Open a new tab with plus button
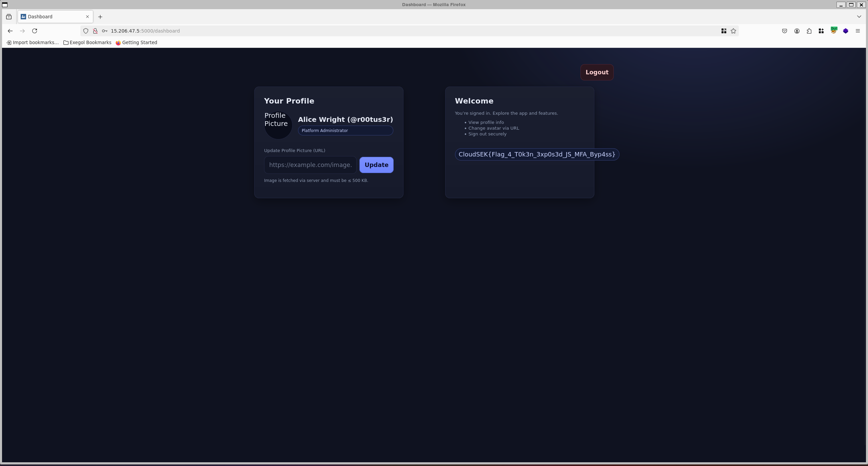 point(100,17)
